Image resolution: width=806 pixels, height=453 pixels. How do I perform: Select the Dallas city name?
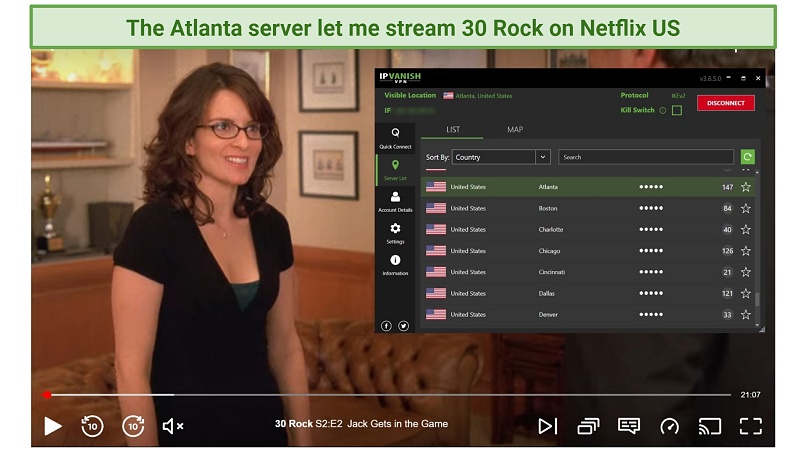(546, 293)
